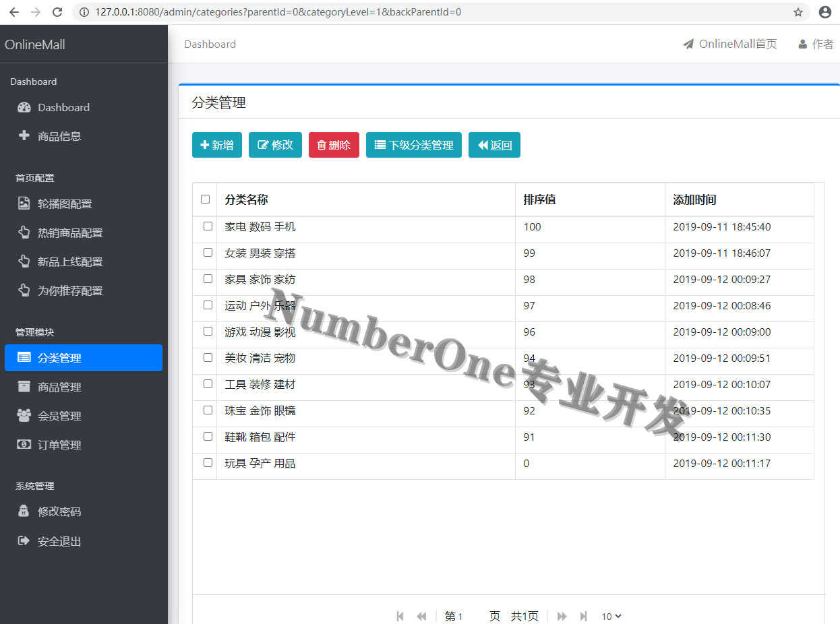Click the user icon beside 作者
840x624 pixels.
pyautogui.click(x=802, y=44)
